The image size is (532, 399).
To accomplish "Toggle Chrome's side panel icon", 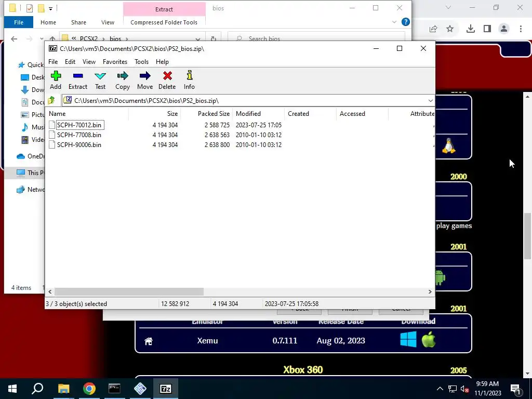I will pos(487,29).
